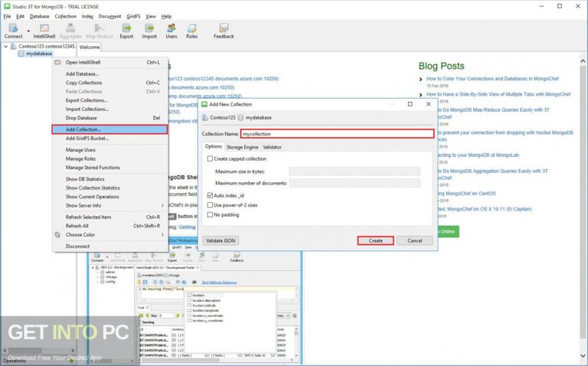
Task: Choose Disconnect in context menu
Action: [110, 247]
